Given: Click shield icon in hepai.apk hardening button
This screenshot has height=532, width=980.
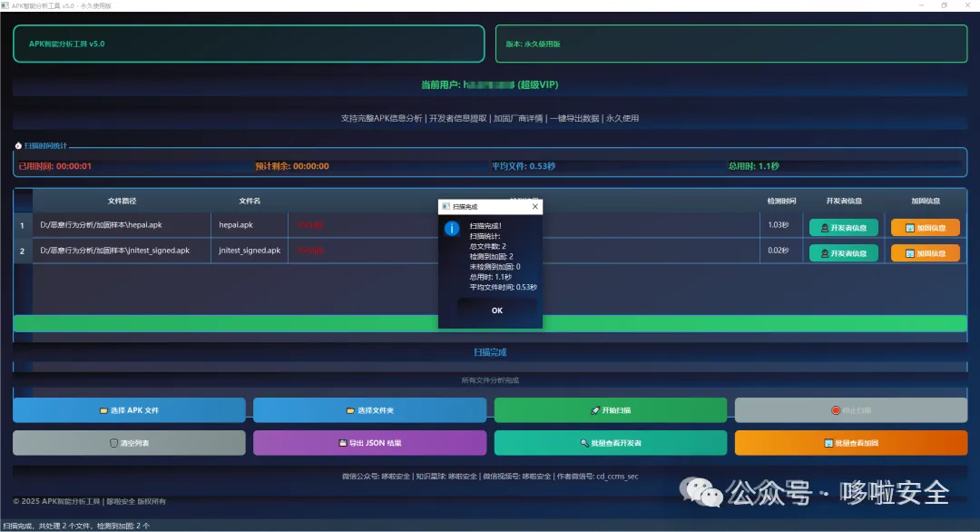Looking at the screenshot, I should tap(910, 228).
